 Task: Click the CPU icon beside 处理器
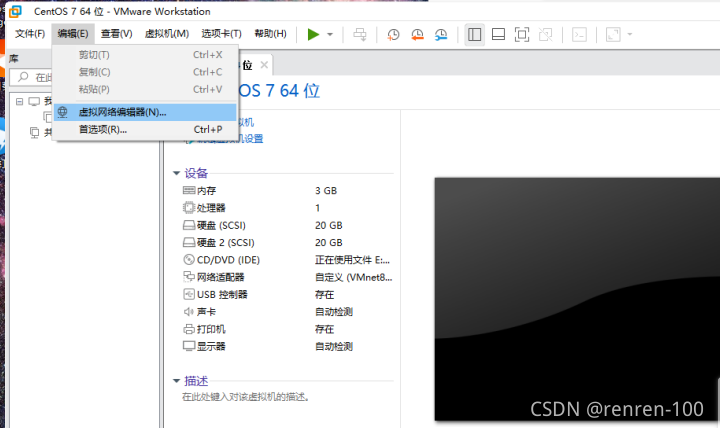(189, 208)
